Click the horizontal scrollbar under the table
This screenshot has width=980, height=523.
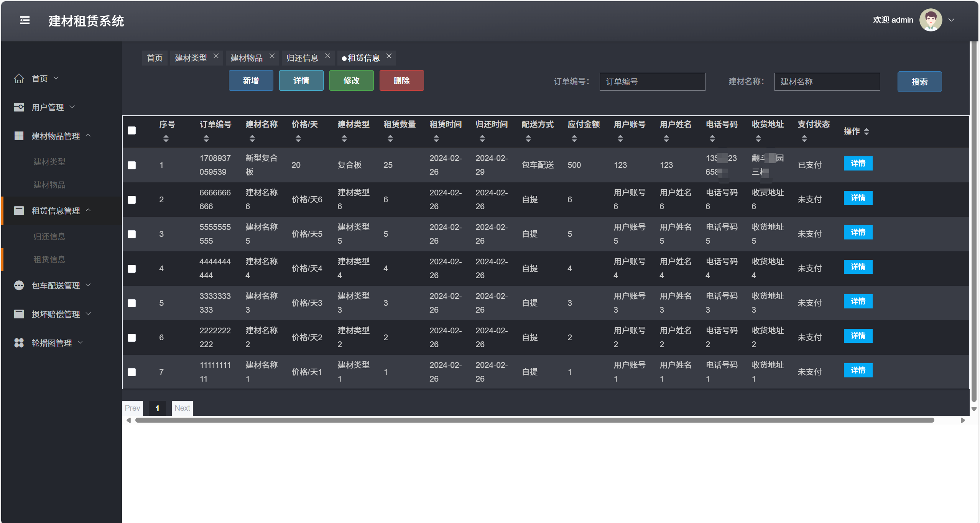point(534,420)
